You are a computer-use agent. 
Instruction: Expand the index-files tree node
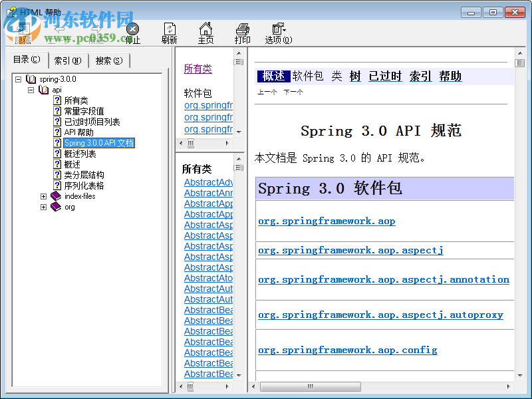click(43, 196)
